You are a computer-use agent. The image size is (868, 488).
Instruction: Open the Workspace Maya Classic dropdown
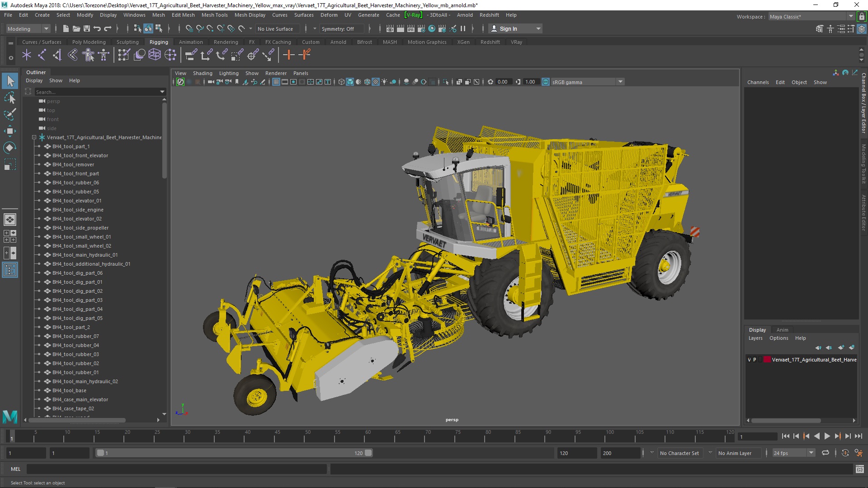[x=812, y=16]
